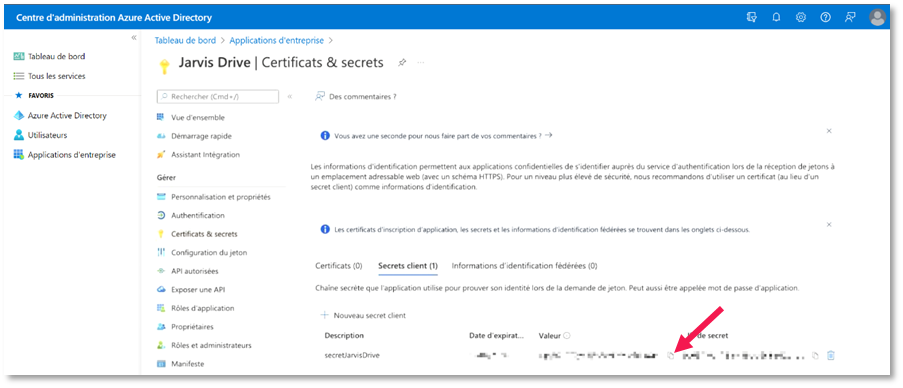Click the Azure Active Directory diamond icon
Image resolution: width=903 pixels, height=388 pixels.
coord(18,116)
